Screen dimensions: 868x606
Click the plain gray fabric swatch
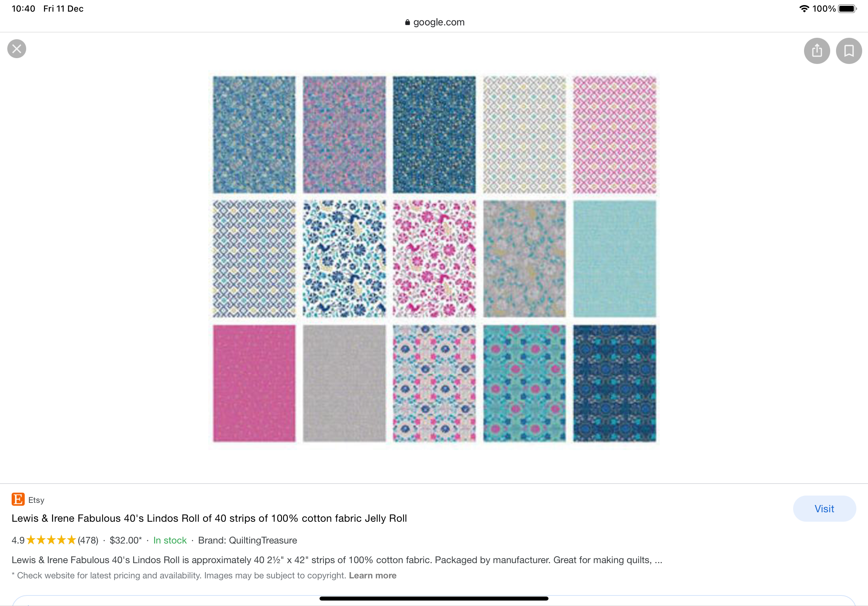[344, 383]
